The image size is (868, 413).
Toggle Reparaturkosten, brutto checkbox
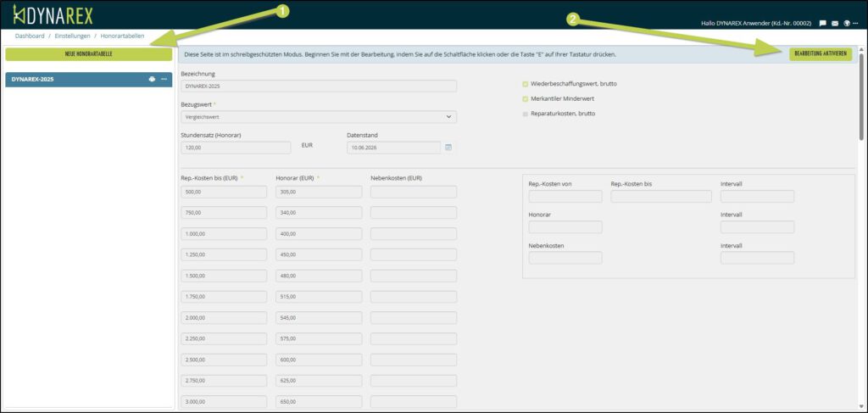(x=526, y=114)
